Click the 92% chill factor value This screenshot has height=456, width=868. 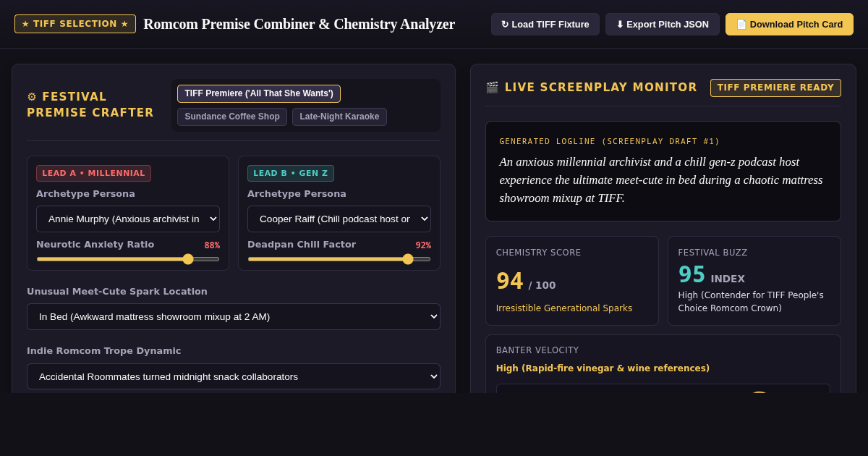click(x=423, y=245)
